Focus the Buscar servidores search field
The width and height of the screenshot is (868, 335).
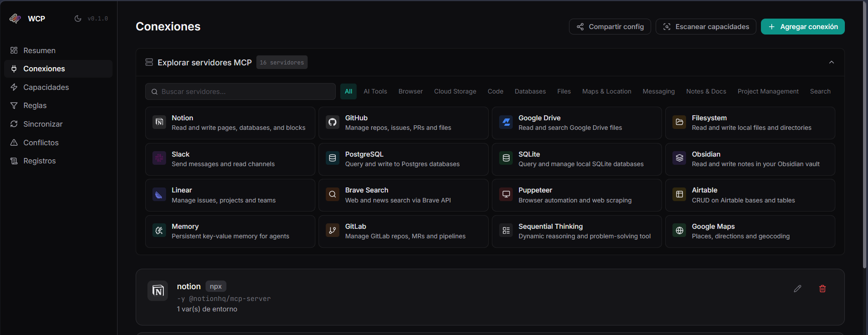point(240,91)
